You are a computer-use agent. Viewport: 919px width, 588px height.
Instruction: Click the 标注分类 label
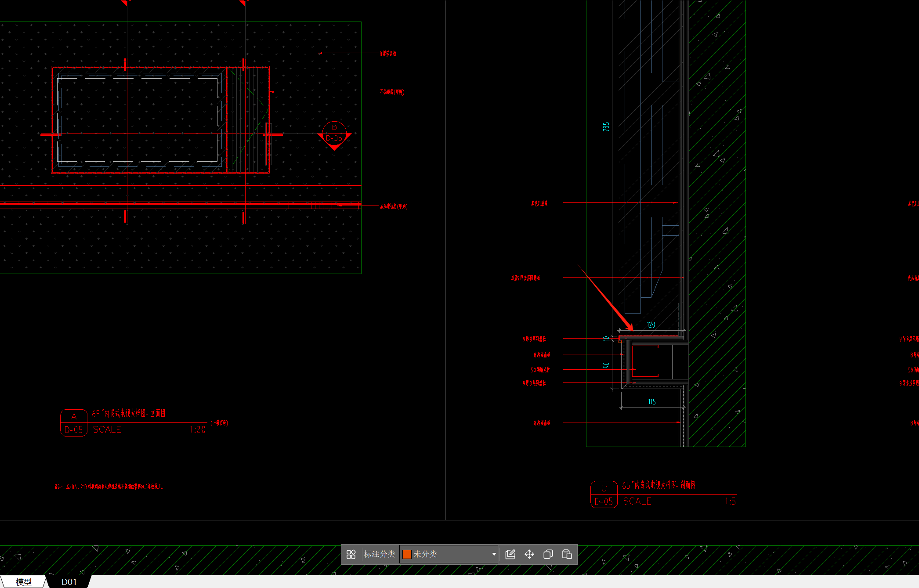pos(380,554)
